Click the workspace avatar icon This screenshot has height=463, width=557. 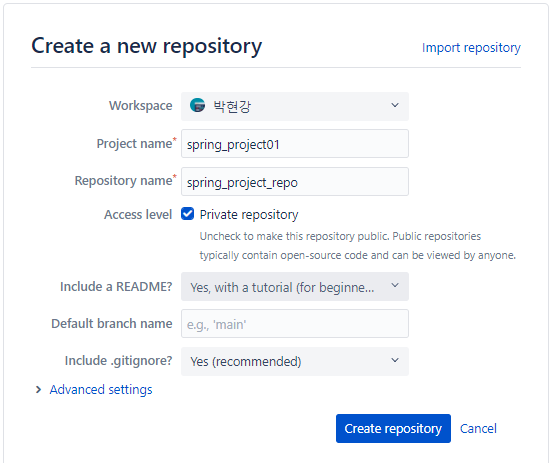[198, 105]
